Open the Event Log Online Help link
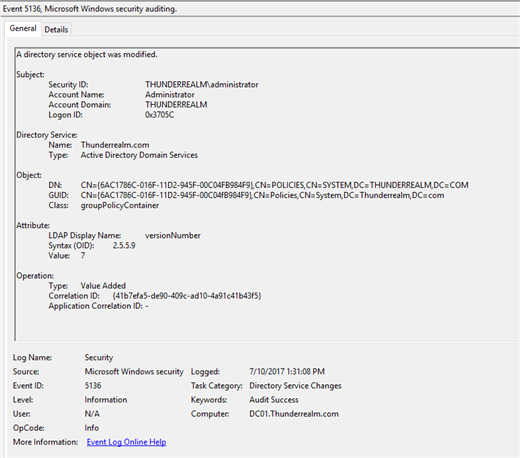This screenshot has width=520, height=458. point(126,442)
